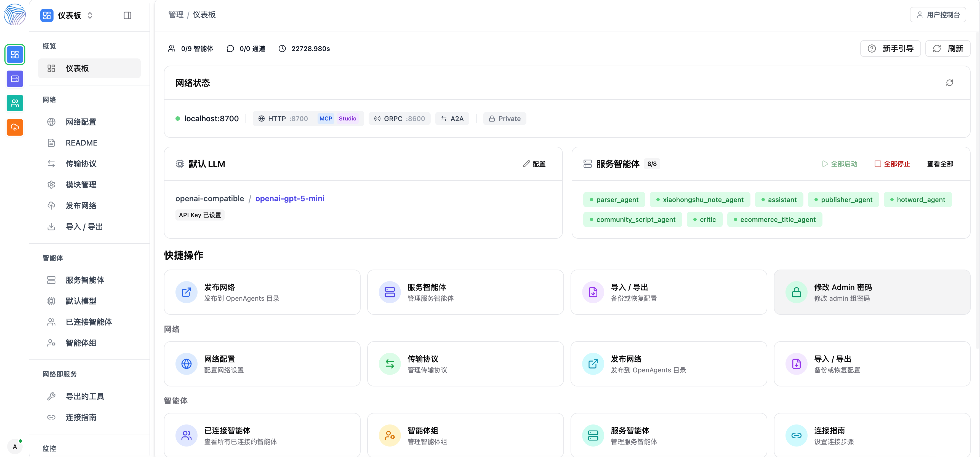Open 导入 / 导出 card in 网络 section

[872, 364]
